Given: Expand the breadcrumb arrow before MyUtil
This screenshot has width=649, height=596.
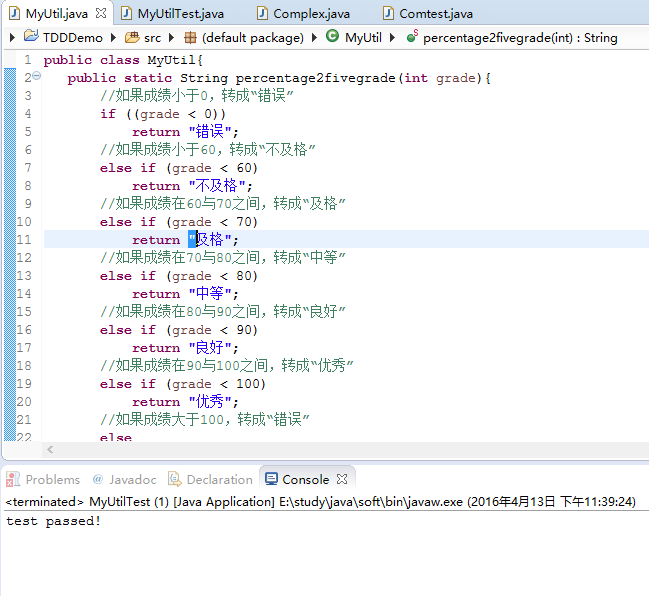Looking at the screenshot, I should point(315,38).
